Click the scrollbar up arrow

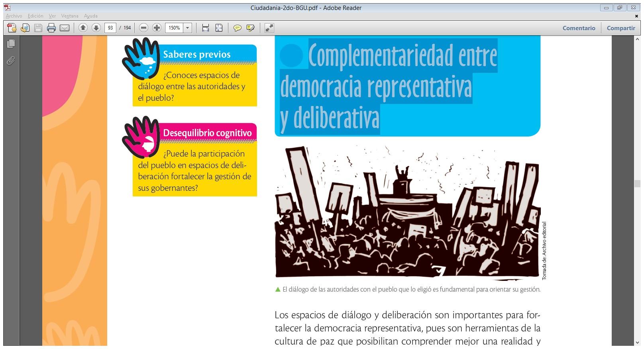click(637, 39)
